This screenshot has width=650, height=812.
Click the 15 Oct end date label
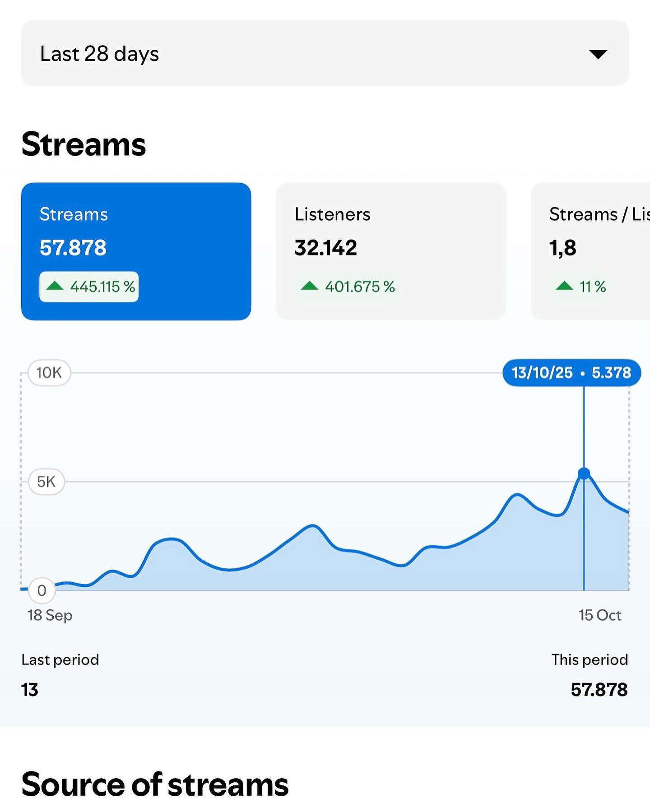[600, 615]
